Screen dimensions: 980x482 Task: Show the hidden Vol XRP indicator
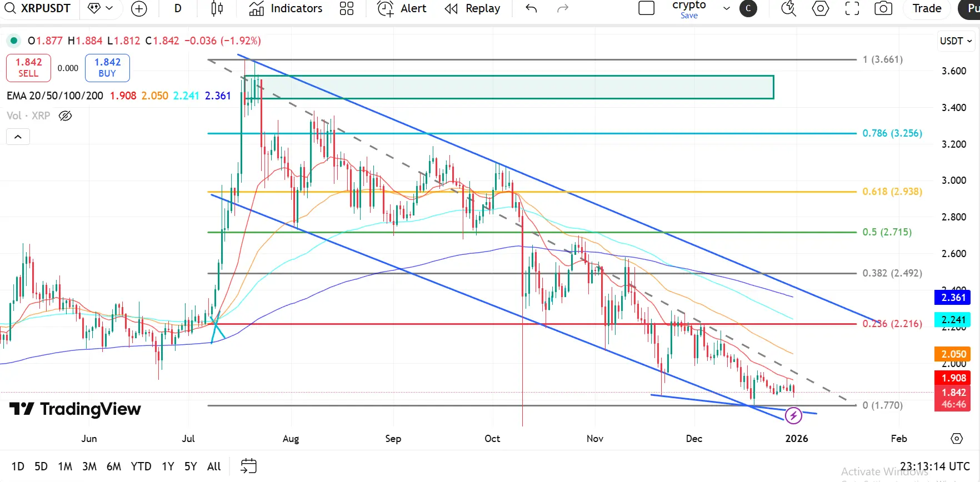coord(66,116)
